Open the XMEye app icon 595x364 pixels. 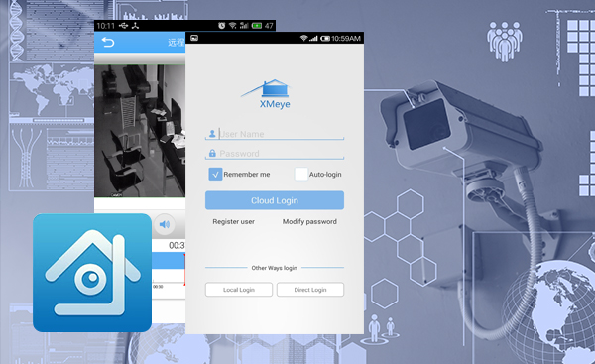[92, 273]
